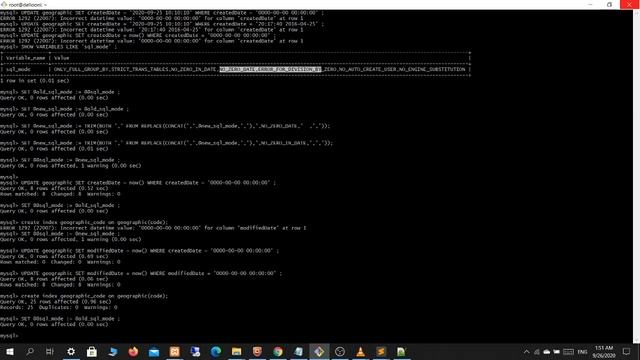Click the SHOW VARIABLES LIKE 'sql_mode' command

pyautogui.click(x=69, y=47)
